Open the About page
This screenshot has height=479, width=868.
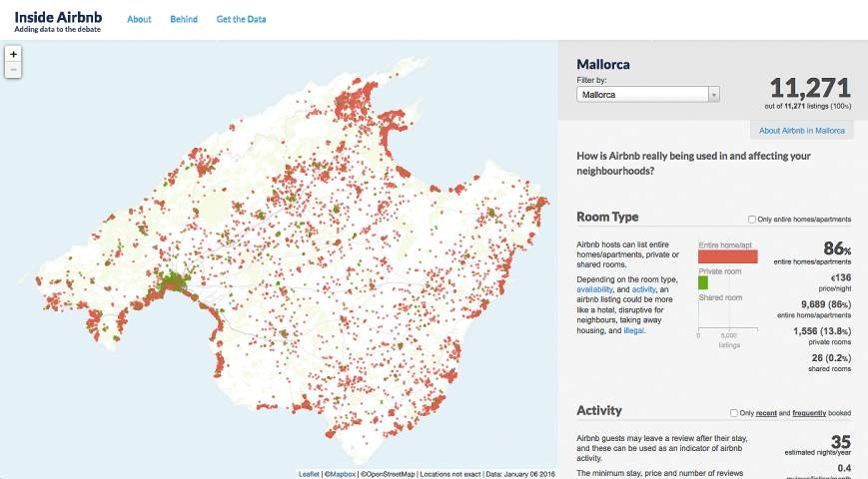[x=139, y=19]
